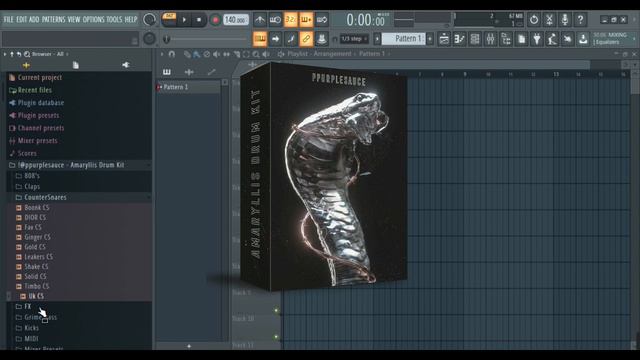Expand Channel presets folder
Viewport: 640px width, 360px height.
tap(37, 128)
